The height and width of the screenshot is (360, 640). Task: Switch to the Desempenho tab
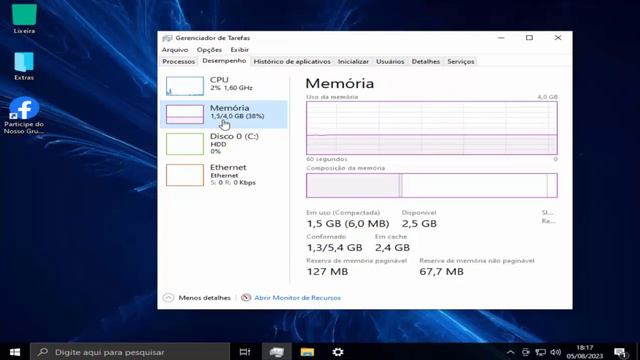tap(224, 61)
